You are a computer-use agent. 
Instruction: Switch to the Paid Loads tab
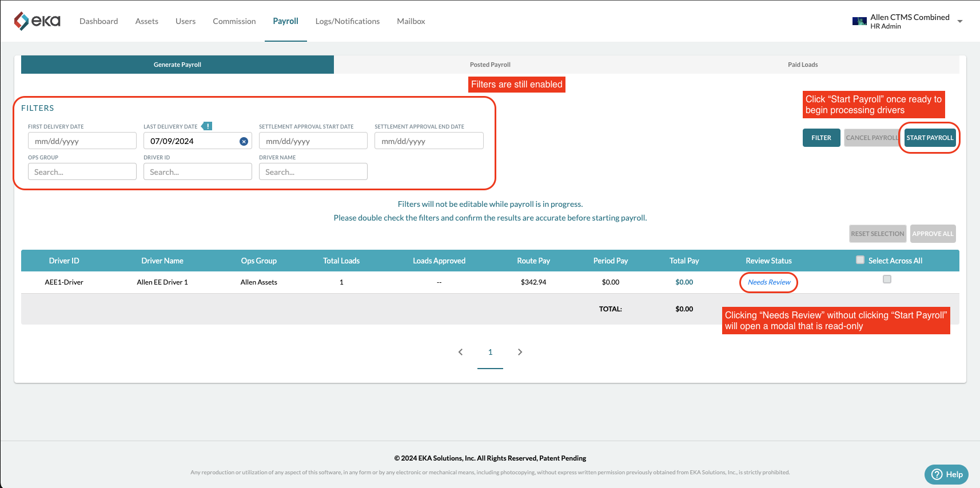click(803, 65)
